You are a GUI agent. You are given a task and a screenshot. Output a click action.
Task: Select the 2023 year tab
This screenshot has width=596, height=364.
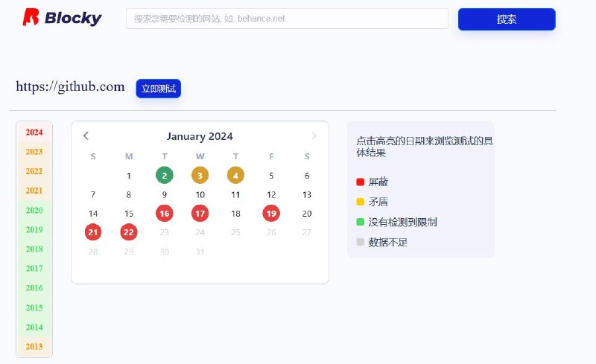[34, 152]
